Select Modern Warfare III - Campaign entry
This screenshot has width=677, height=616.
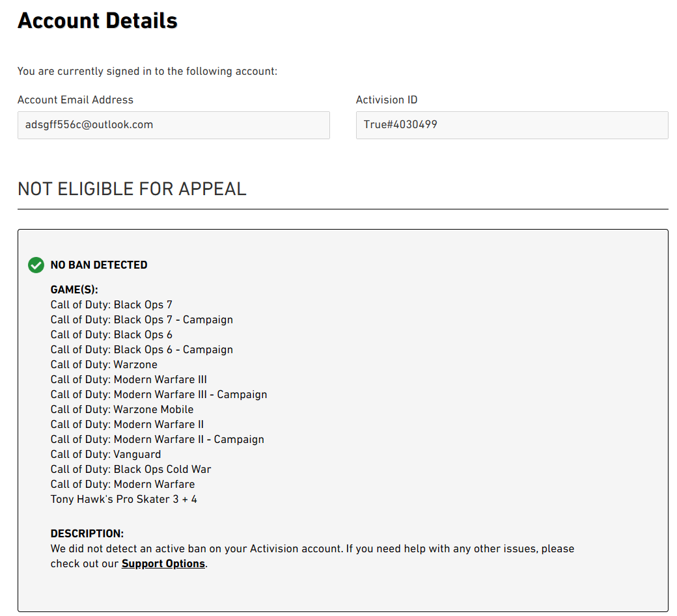click(x=159, y=394)
